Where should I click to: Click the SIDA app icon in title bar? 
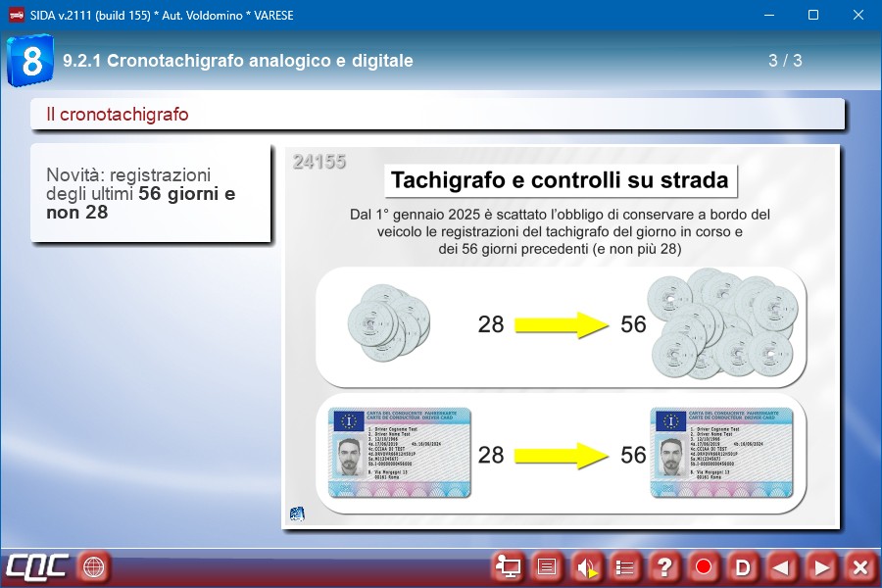tap(17, 15)
